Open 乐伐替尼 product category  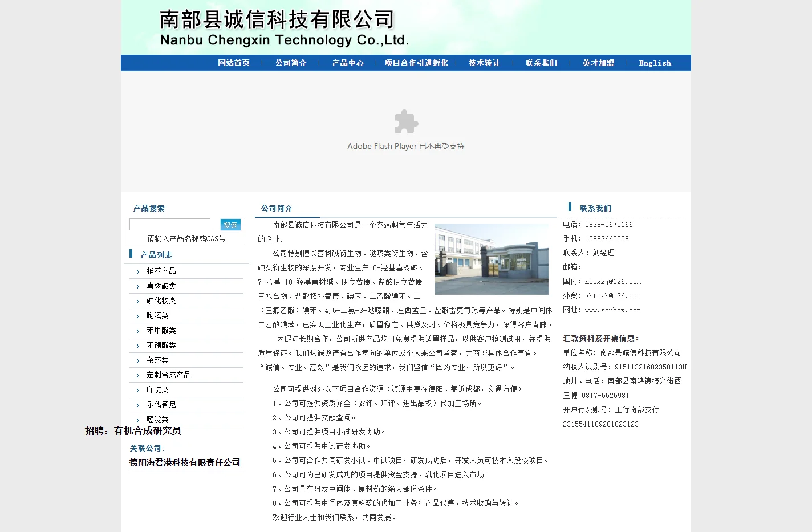click(161, 404)
